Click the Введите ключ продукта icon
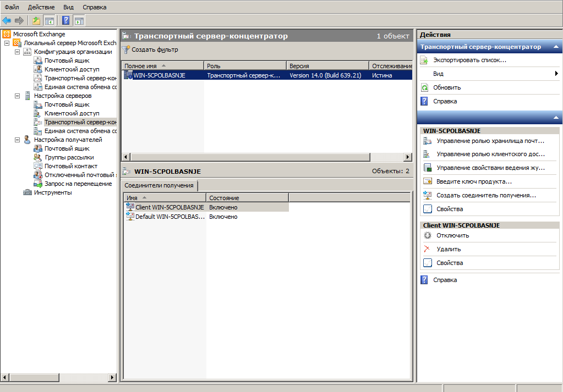This screenshot has height=392, width=563. pos(427,181)
